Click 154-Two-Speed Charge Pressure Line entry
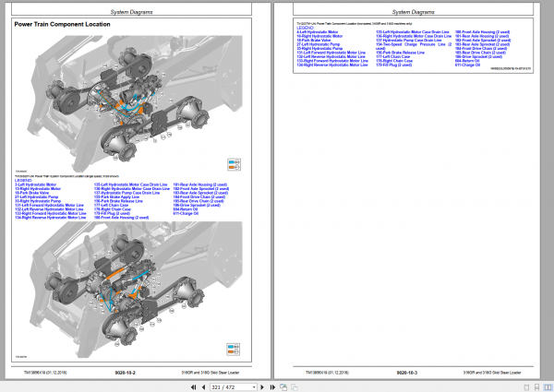Screen dimensions: 554x392 [414, 46]
